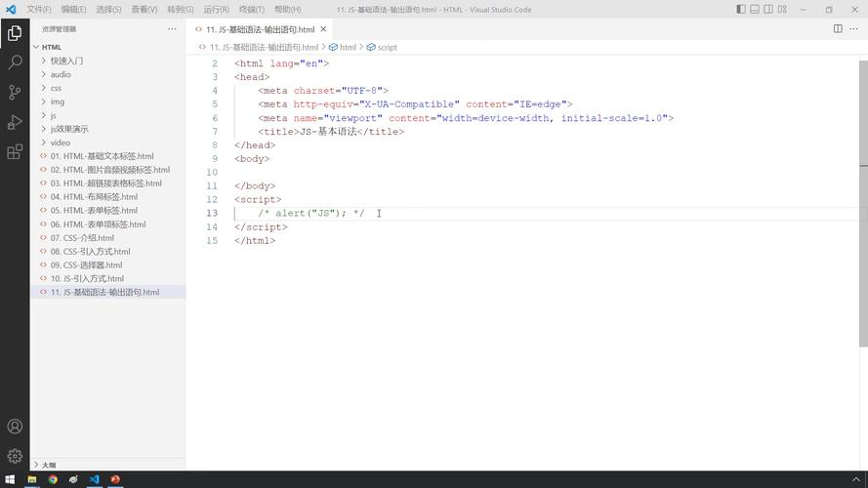Open explorer panel more actions ellipsis

172,28
